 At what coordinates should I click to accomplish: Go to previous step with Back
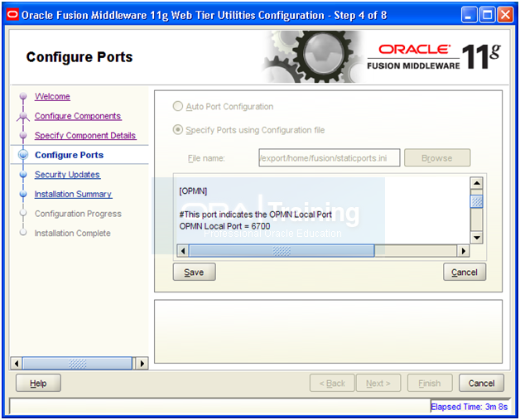pos(332,384)
